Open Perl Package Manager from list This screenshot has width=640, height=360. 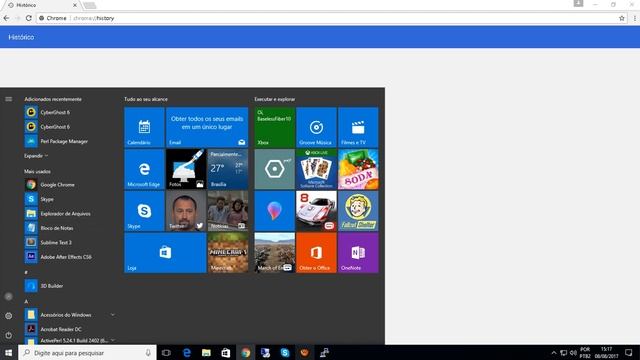[69, 141]
